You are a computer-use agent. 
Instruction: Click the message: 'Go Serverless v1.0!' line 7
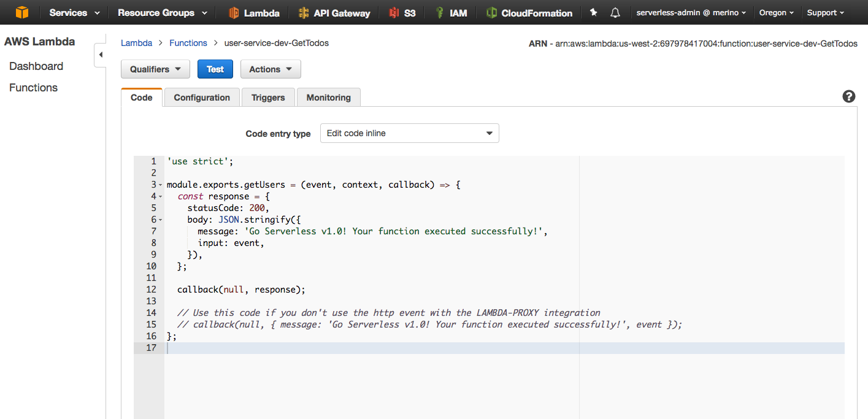click(372, 231)
